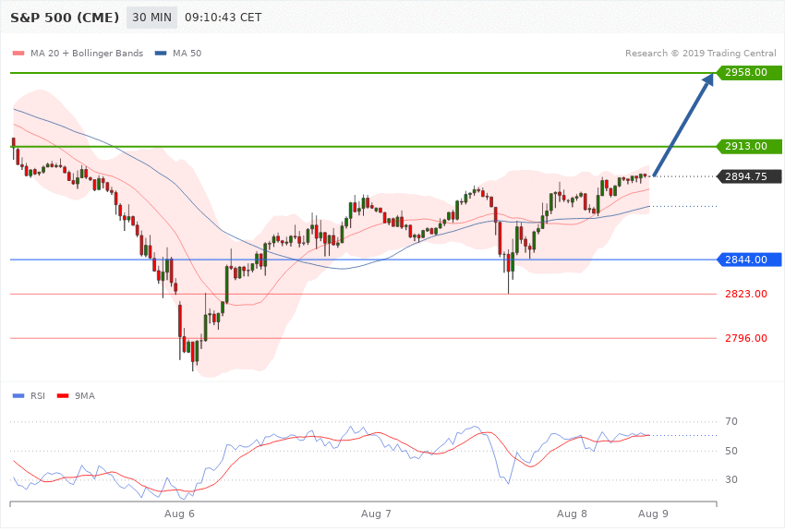Click the Aug 8 date axis label

pos(572,514)
